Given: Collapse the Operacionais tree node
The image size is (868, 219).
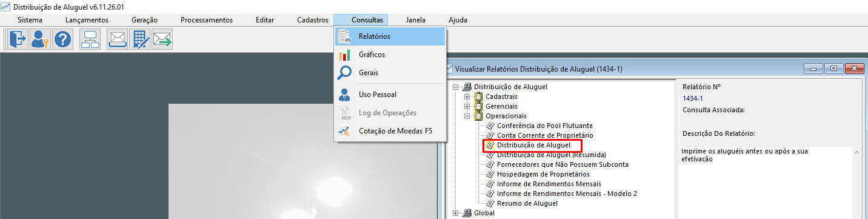Looking at the screenshot, I should pos(467,116).
